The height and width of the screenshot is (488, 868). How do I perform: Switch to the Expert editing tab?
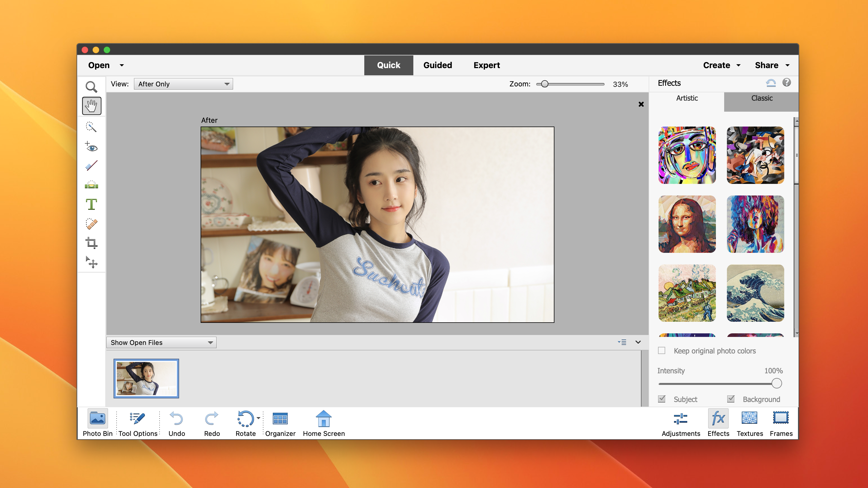coord(486,65)
